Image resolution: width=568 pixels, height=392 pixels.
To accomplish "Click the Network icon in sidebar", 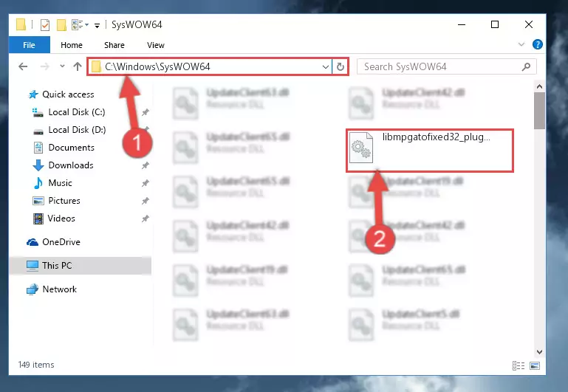I will (32, 289).
